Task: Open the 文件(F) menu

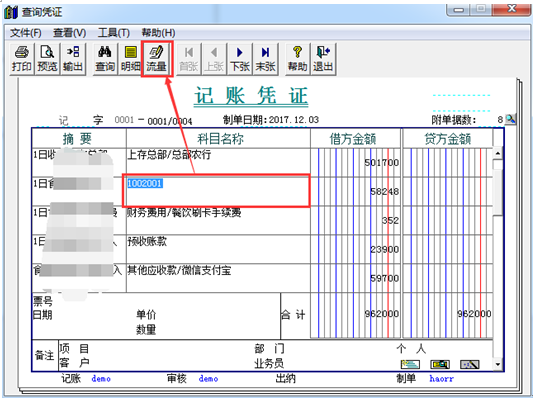Action: pyautogui.click(x=26, y=33)
